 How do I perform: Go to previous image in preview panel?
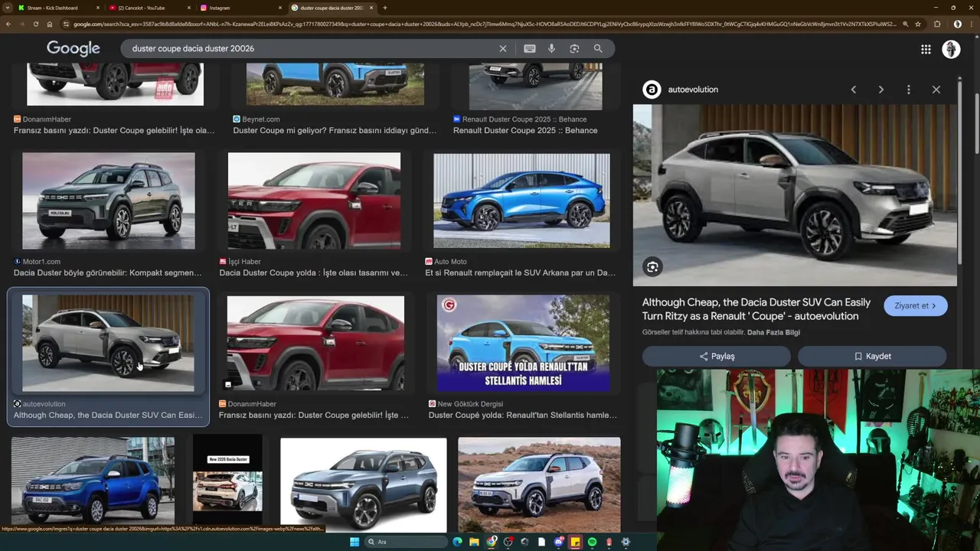854,90
